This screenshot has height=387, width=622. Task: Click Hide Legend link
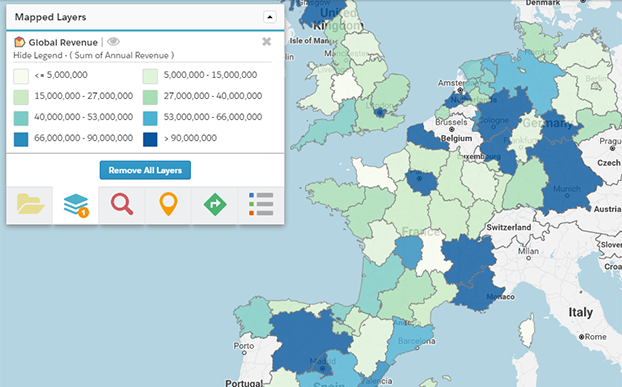[37, 56]
